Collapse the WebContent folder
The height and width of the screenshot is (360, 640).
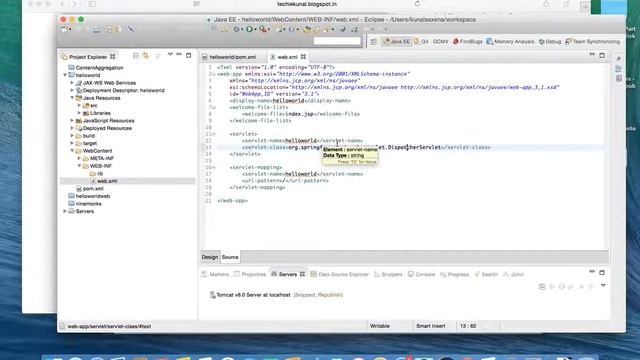tap(72, 151)
